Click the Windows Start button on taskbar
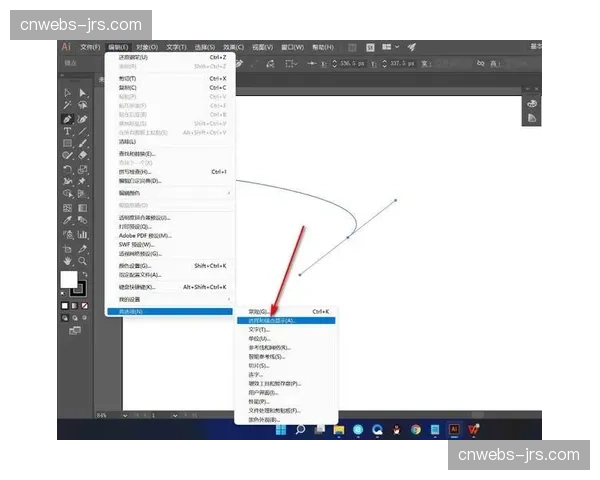The height and width of the screenshot is (480, 600). 280,429
